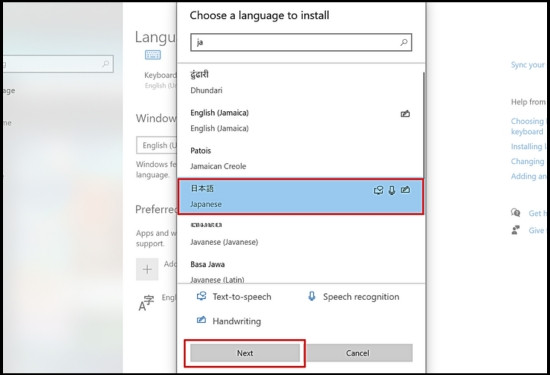Click handwriting icon on Japanese row
The height and width of the screenshot is (375, 550).
(405, 190)
